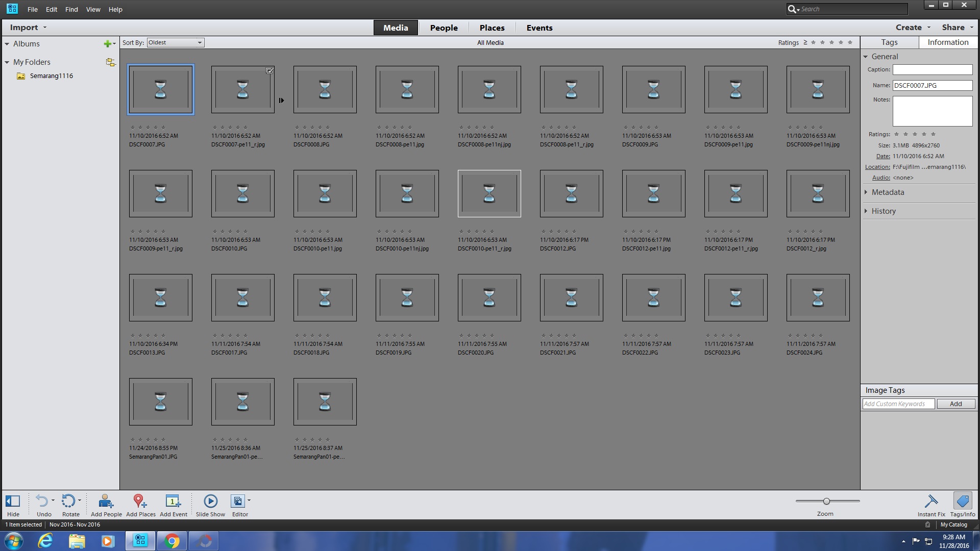Switch to the Events tab
This screenshot has height=551, width=980.
[539, 28]
